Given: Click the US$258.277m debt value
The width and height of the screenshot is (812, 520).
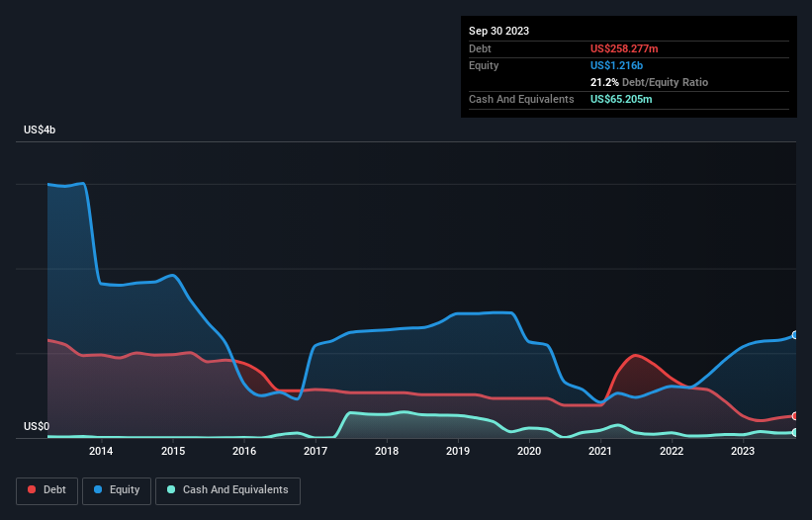Looking at the screenshot, I should click(624, 48).
